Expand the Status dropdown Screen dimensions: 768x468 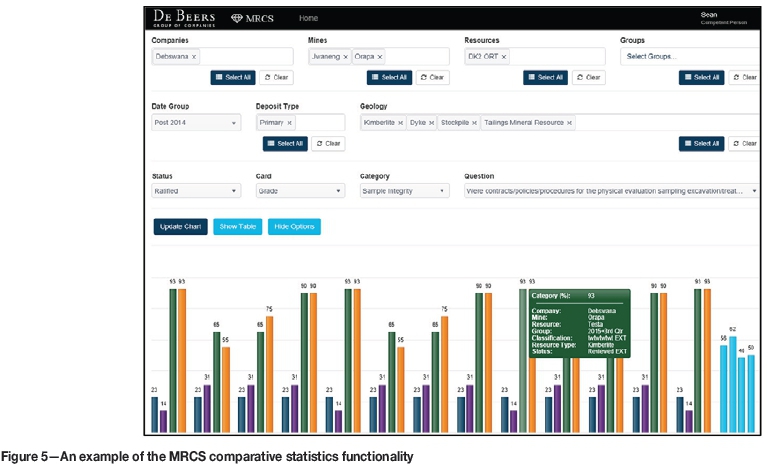pos(196,190)
